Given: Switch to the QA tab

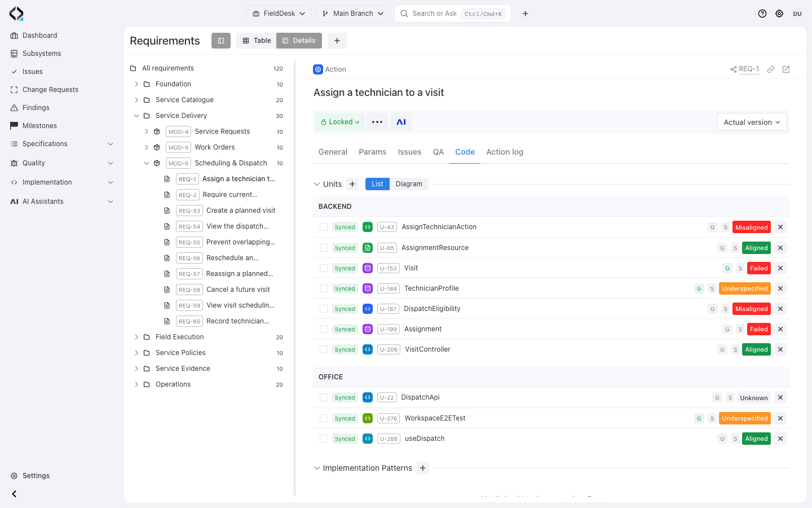Looking at the screenshot, I should click(x=438, y=152).
